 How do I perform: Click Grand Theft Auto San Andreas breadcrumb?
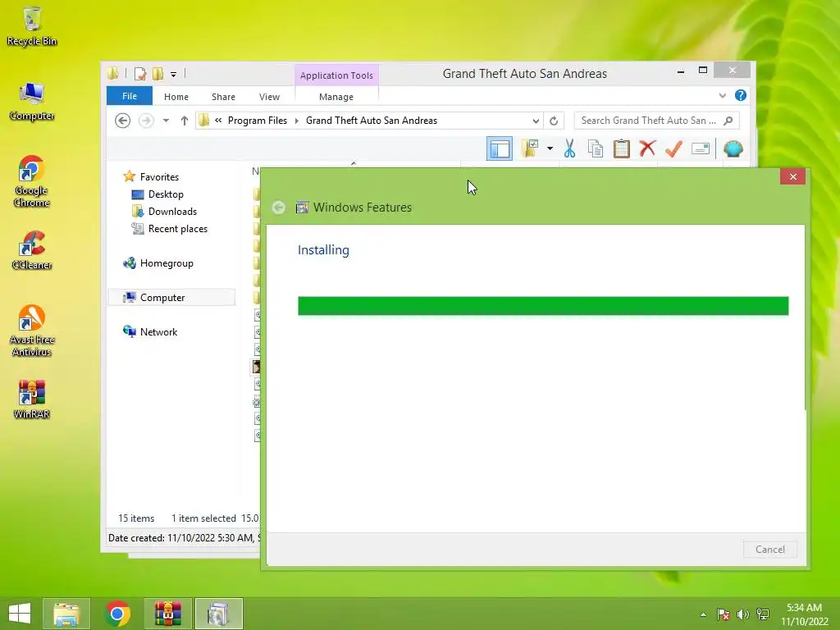click(372, 121)
